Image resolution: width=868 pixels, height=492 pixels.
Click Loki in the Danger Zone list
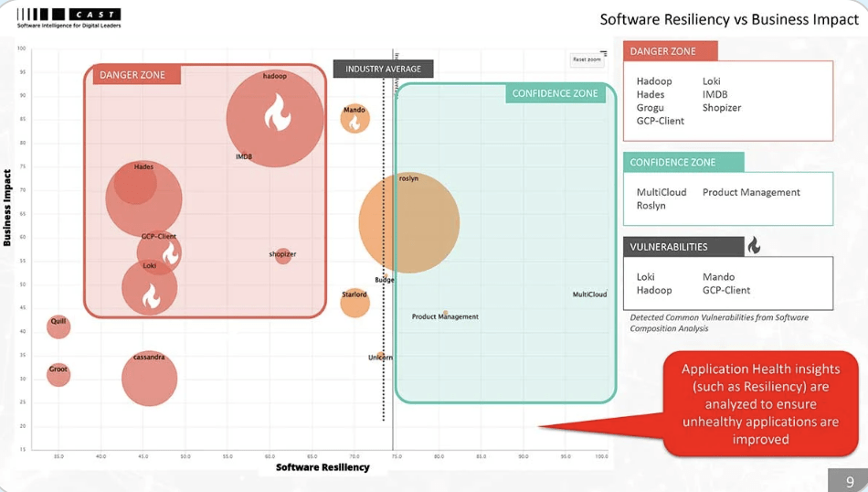(x=712, y=80)
